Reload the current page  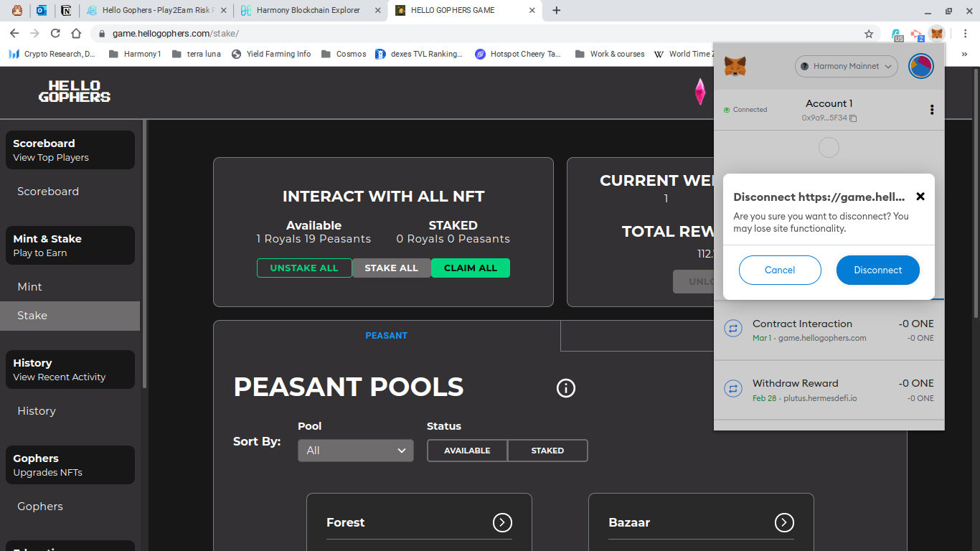(55, 34)
